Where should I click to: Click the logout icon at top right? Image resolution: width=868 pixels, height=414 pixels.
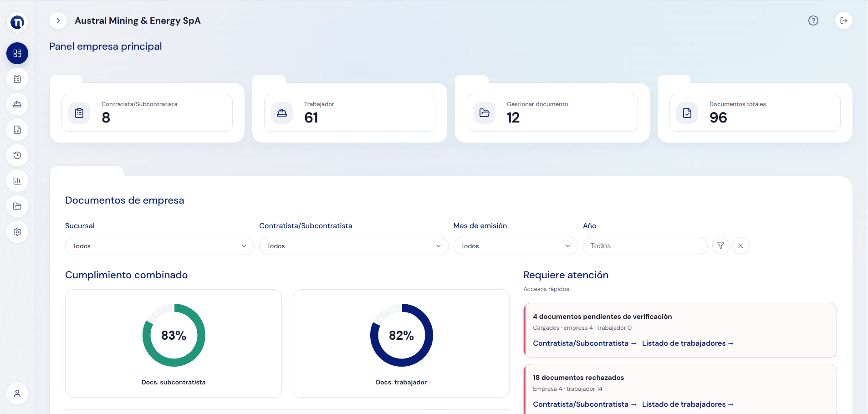(844, 20)
